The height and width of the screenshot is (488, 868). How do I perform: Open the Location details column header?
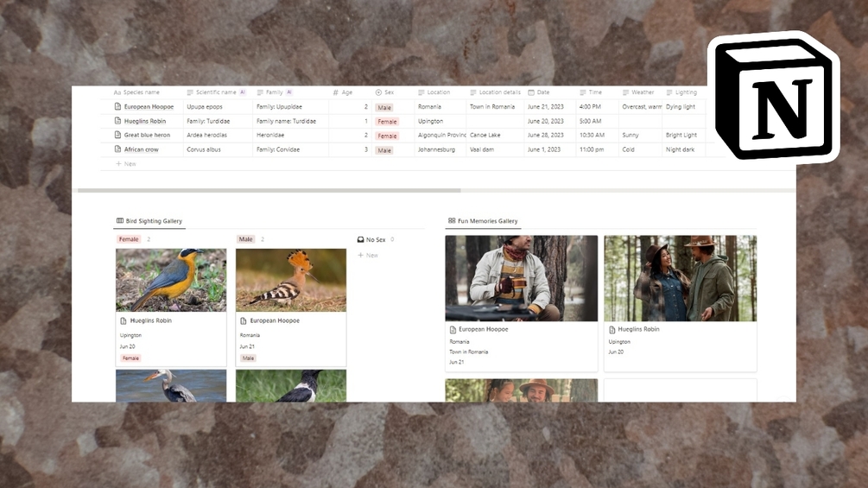pyautogui.click(x=496, y=92)
